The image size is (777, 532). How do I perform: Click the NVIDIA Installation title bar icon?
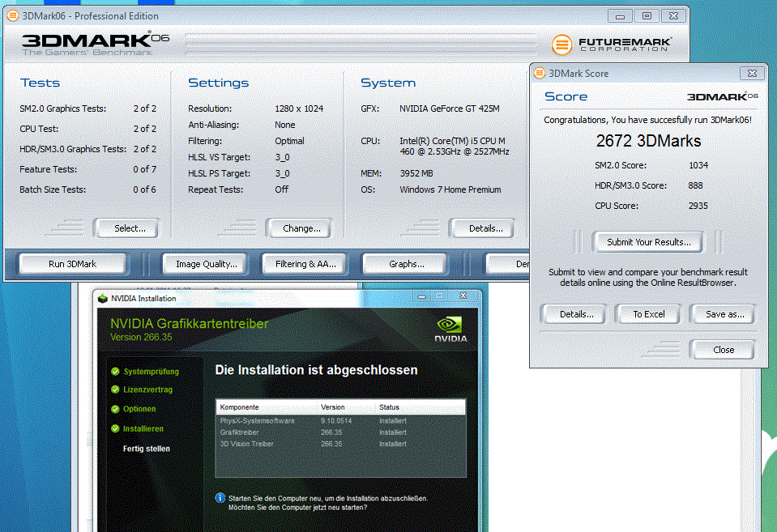click(x=103, y=298)
